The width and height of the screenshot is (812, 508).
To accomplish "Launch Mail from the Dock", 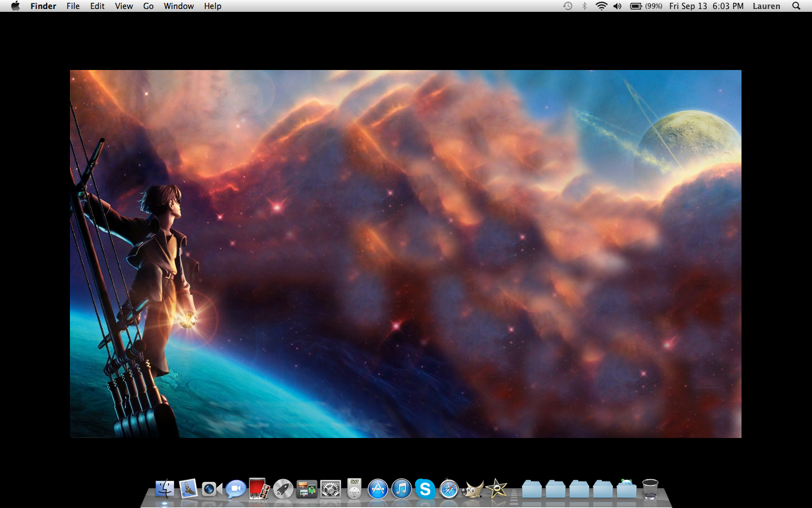I will (x=188, y=489).
